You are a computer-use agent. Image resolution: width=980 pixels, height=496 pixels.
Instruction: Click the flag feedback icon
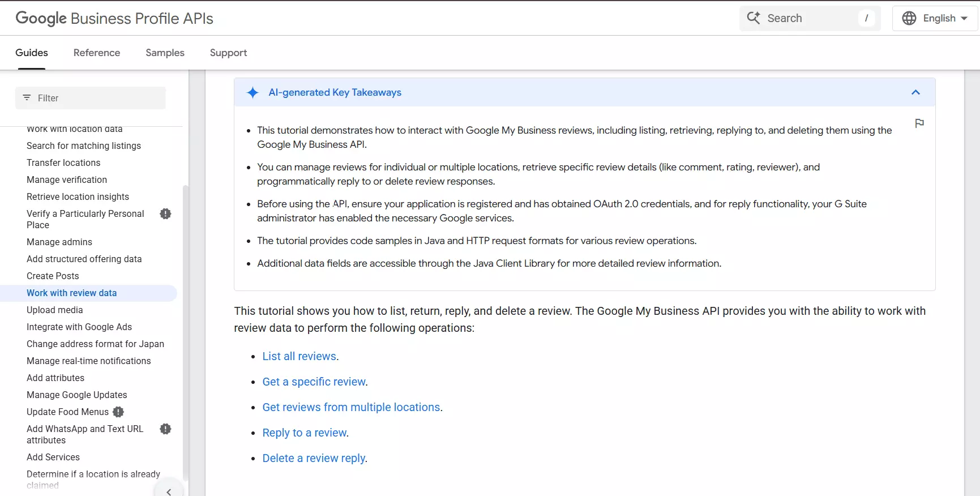coord(919,123)
